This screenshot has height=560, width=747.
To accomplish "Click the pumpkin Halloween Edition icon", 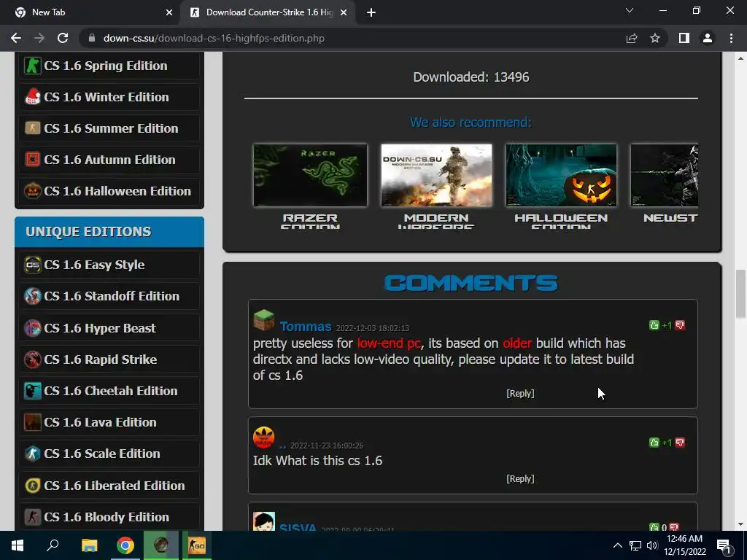I will [x=32, y=191].
